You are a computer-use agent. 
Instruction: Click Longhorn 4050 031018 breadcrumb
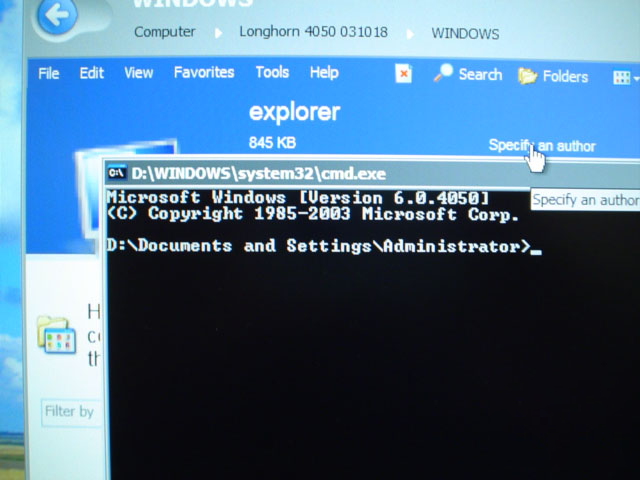point(313,31)
